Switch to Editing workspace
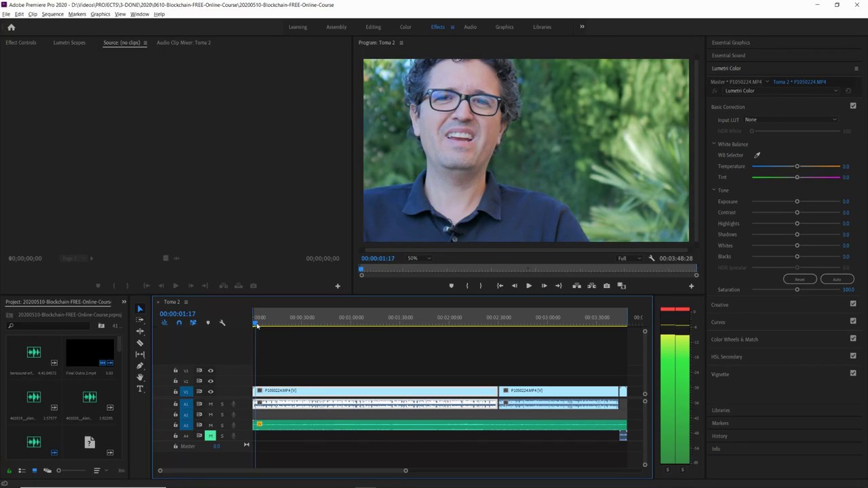This screenshot has width=868, height=488. (x=373, y=27)
